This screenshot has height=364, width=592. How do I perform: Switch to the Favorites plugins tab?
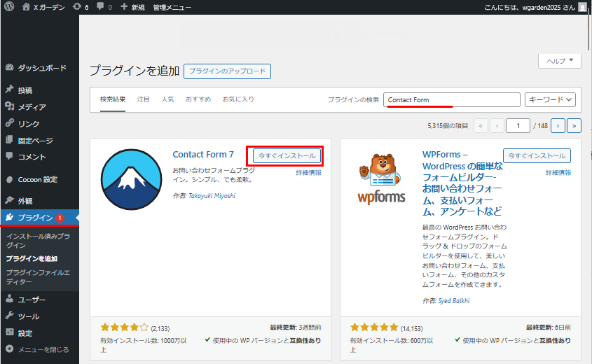tap(238, 99)
